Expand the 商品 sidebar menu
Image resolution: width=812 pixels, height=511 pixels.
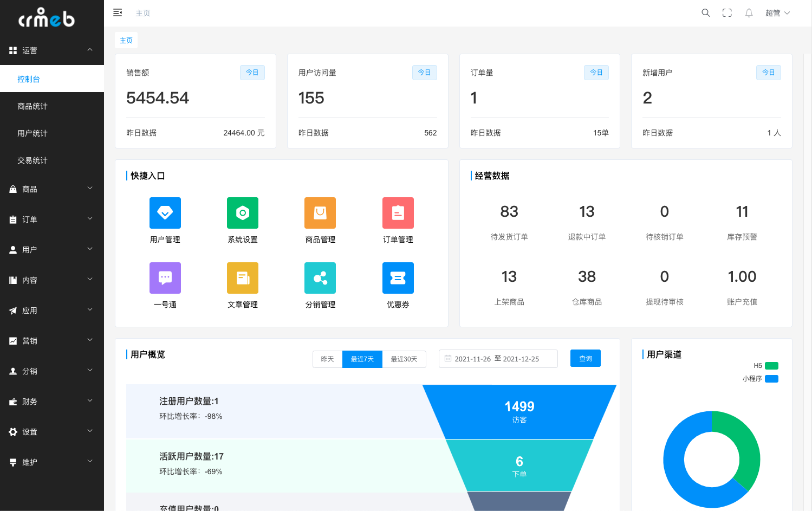52,189
